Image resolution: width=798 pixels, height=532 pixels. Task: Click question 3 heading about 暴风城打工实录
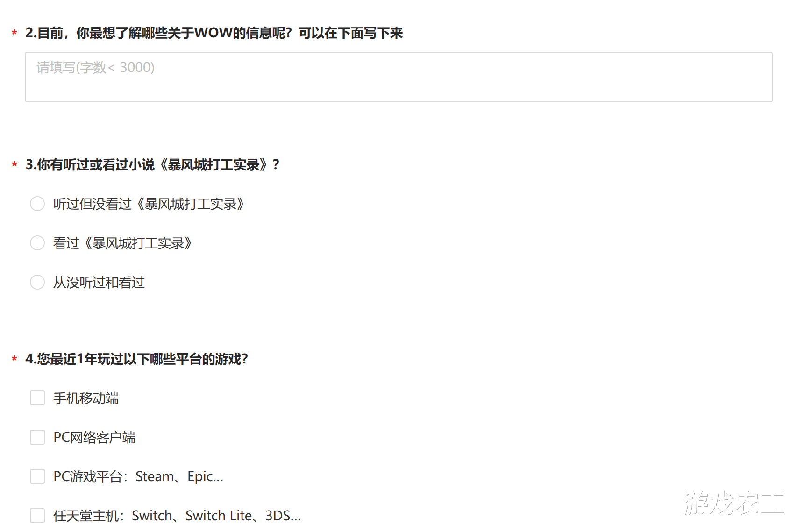pos(152,165)
